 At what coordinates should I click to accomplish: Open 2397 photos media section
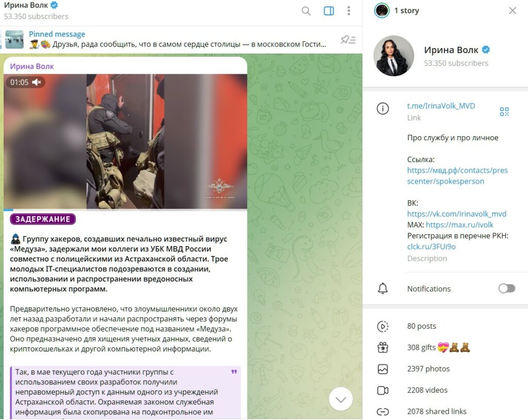click(428, 369)
